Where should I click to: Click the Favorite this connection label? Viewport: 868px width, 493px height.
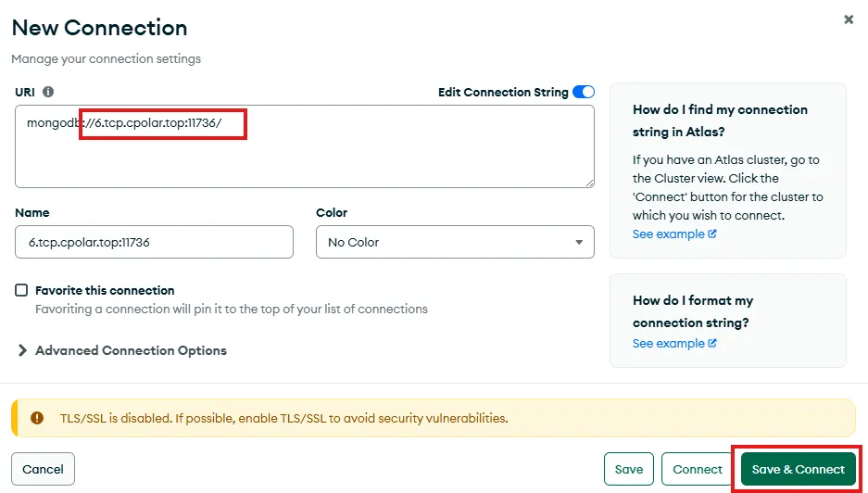pyautogui.click(x=105, y=290)
